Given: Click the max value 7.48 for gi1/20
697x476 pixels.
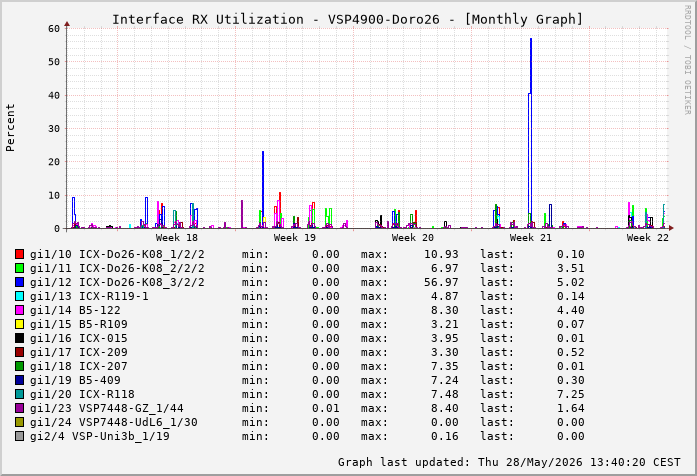Looking at the screenshot, I should [x=445, y=394].
